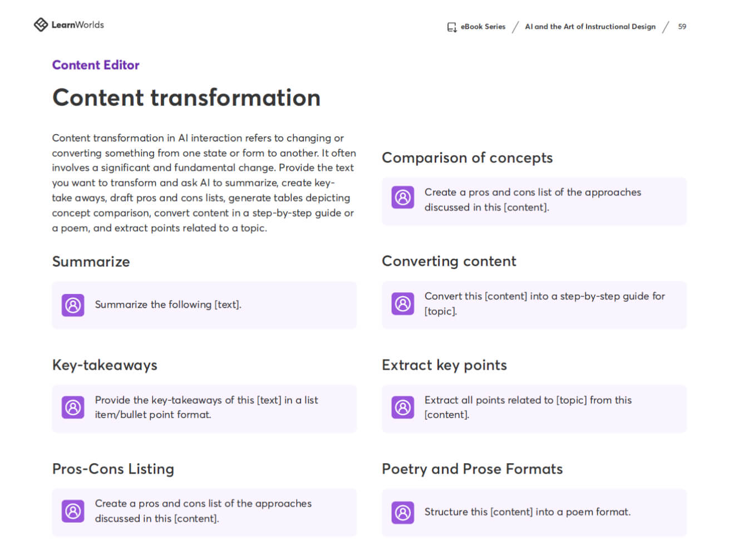Click the LearnWorlds logo icon

click(41, 24)
